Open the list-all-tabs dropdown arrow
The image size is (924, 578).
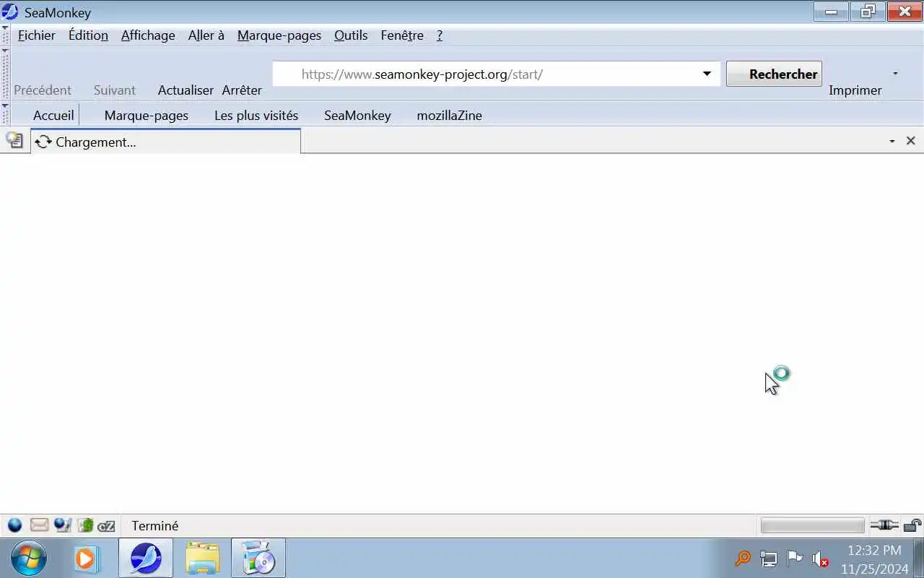[892, 142]
